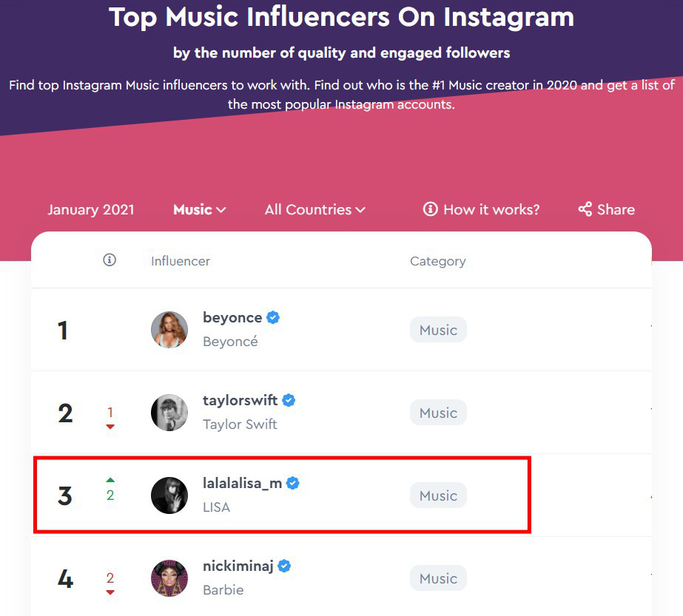The image size is (683, 616).
Task: Click verified badge next to beyonce
Action: tap(273, 318)
